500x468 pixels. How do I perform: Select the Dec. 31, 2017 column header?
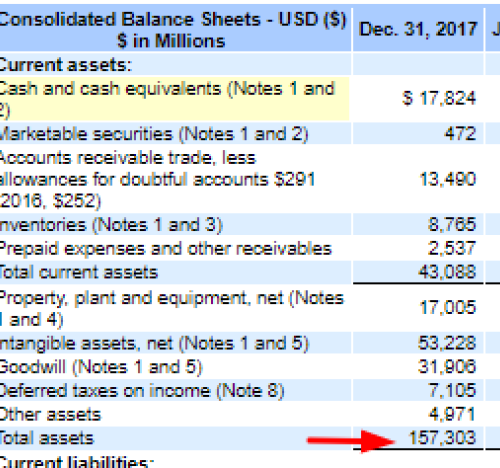[x=418, y=29]
